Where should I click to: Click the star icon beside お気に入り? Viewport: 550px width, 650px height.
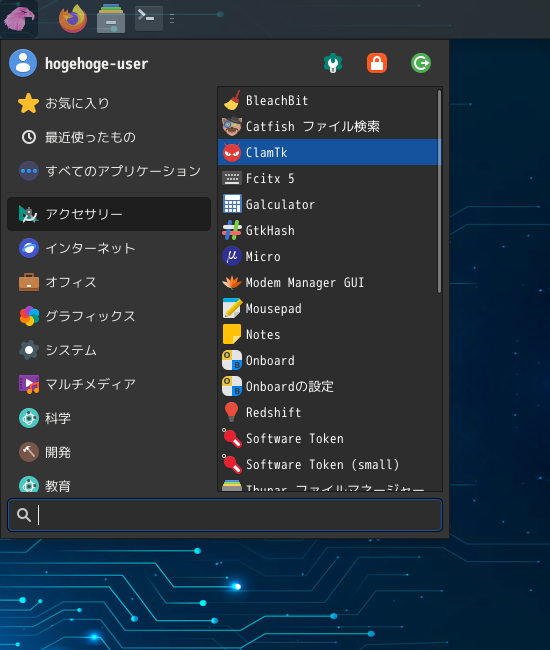pyautogui.click(x=29, y=103)
